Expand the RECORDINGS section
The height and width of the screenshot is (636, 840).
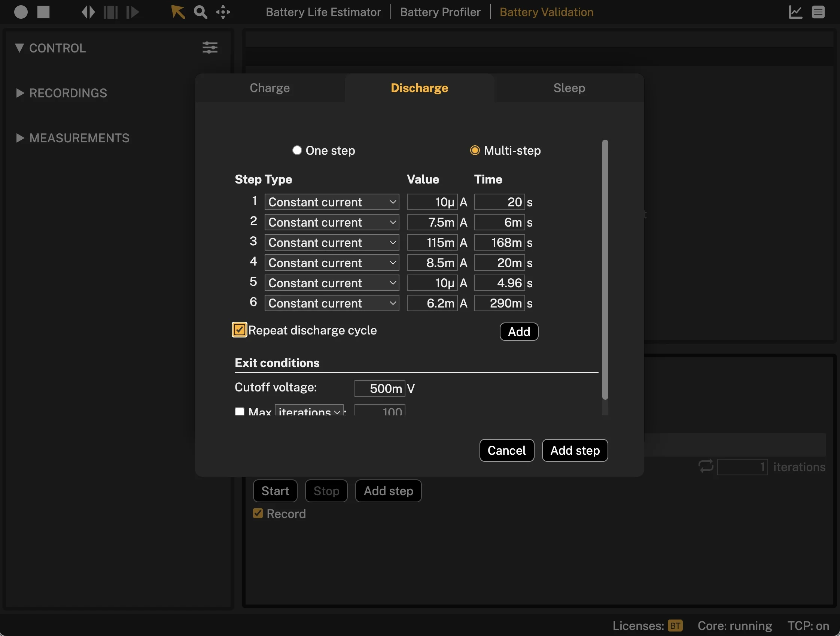(x=20, y=93)
